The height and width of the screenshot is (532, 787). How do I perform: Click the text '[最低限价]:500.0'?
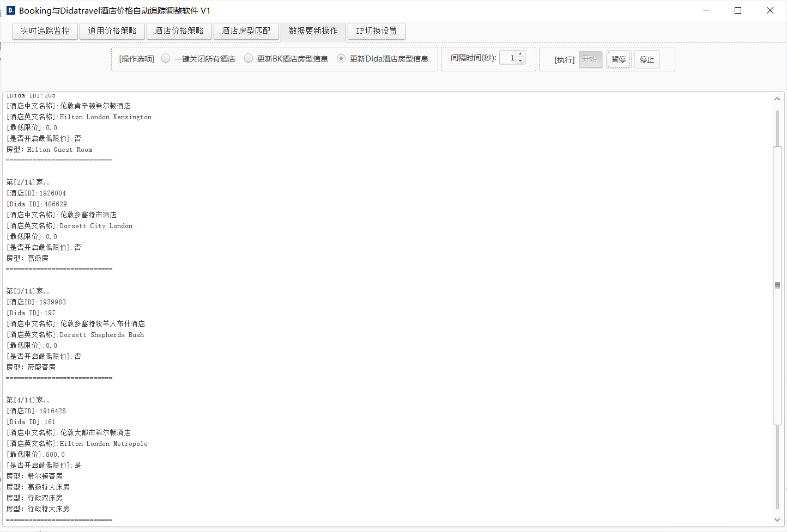click(35, 455)
